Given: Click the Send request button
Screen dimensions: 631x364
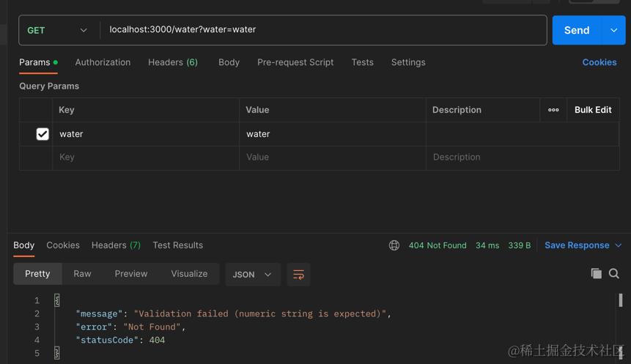Looking at the screenshot, I should point(576,30).
